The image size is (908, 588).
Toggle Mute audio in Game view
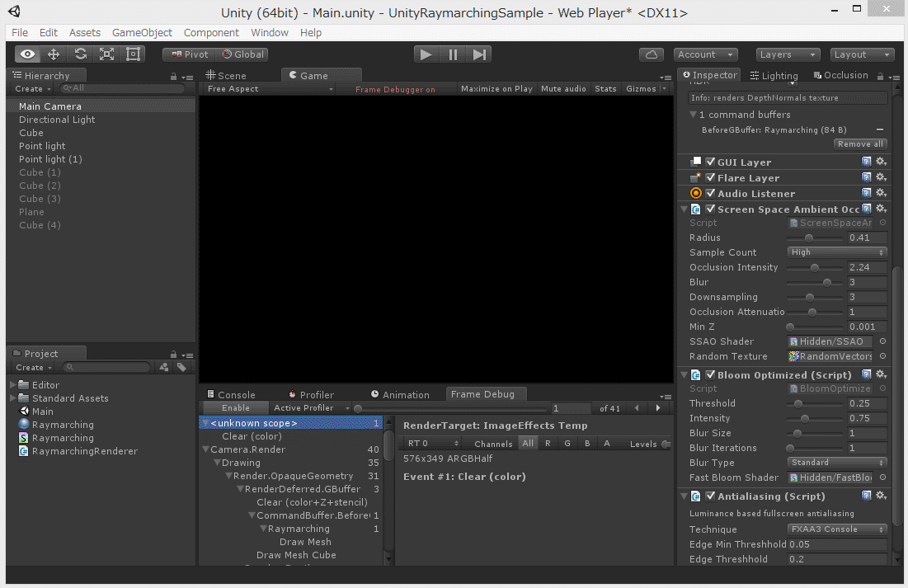(563, 88)
